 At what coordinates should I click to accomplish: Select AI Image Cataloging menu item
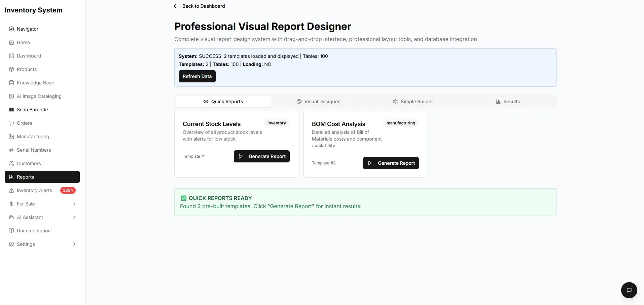click(42, 96)
